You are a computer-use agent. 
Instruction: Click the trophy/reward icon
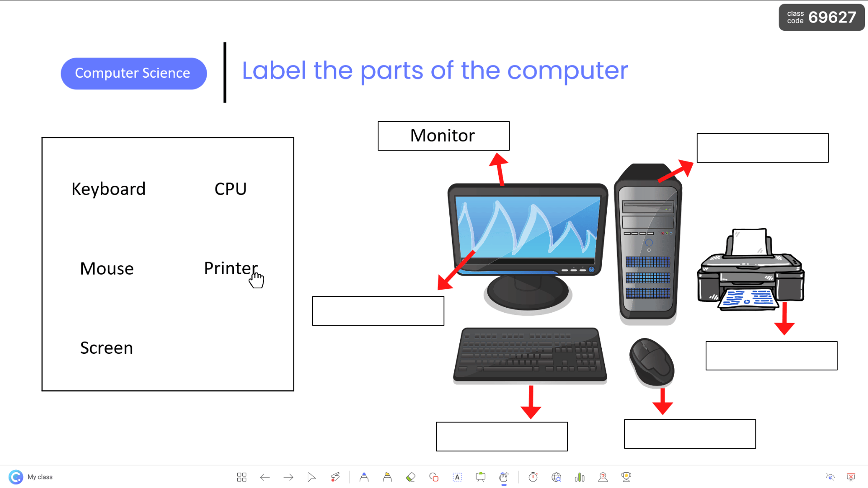click(x=626, y=477)
